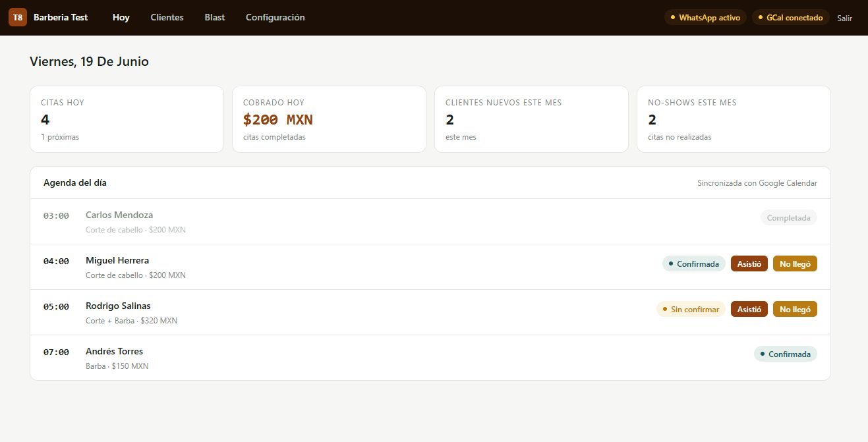Click the Corte + Barba · $320 MXN detail

pyautogui.click(x=131, y=321)
